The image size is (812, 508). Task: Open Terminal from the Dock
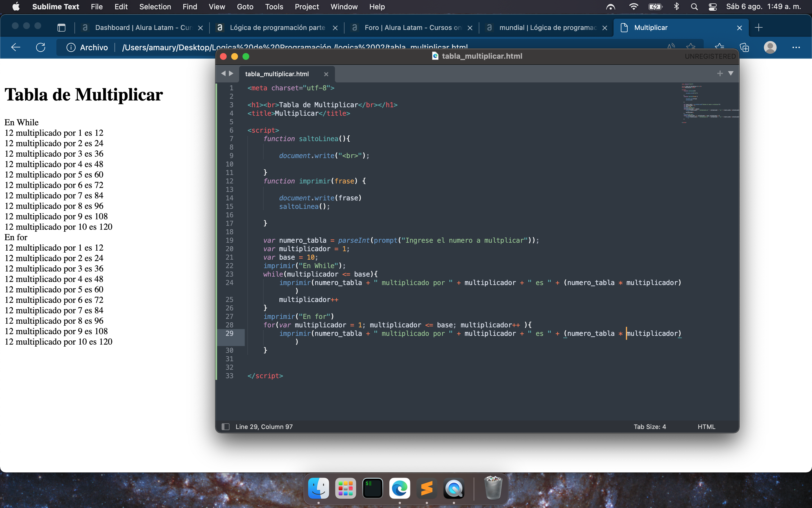372,488
